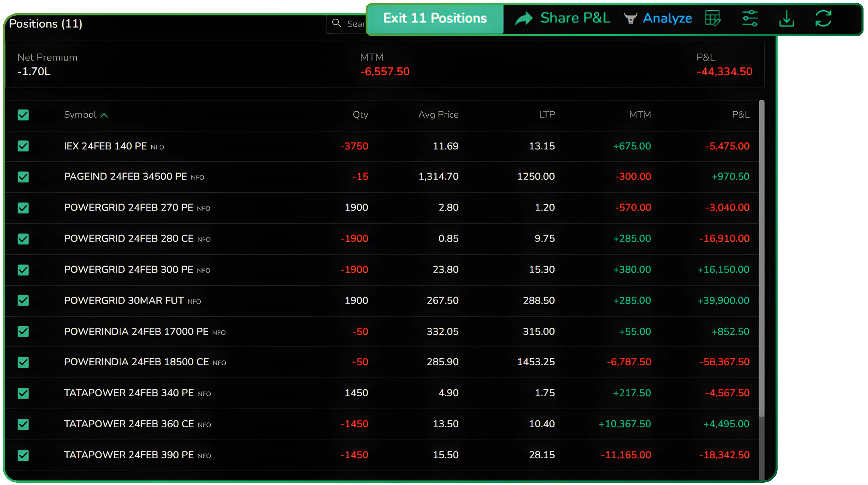Screen dimensions: 868x485
Task: Click the share arrow icon
Action: point(524,18)
